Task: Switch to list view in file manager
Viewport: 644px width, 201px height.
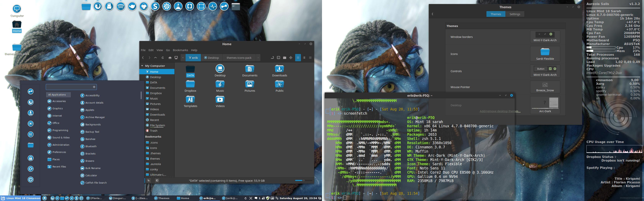Action: point(304,58)
